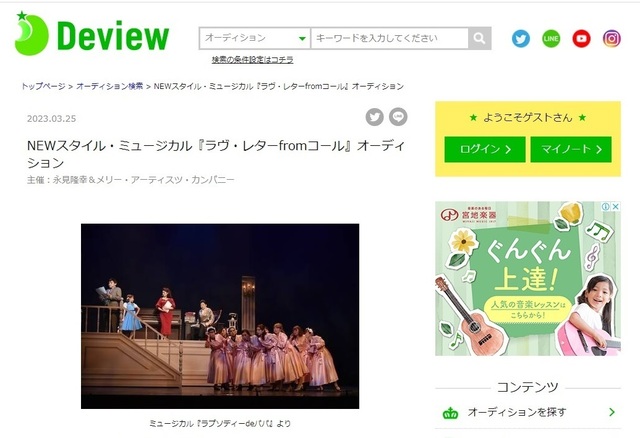Click the マイノート button

point(571,149)
